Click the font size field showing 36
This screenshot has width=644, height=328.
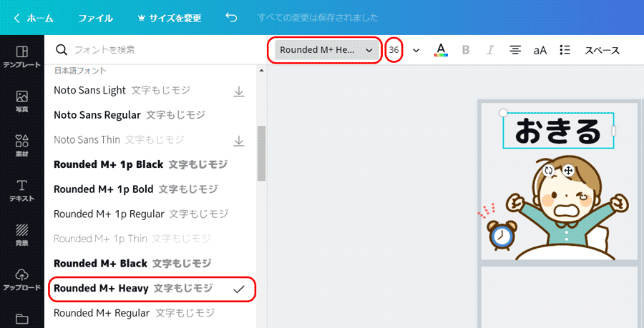(394, 50)
